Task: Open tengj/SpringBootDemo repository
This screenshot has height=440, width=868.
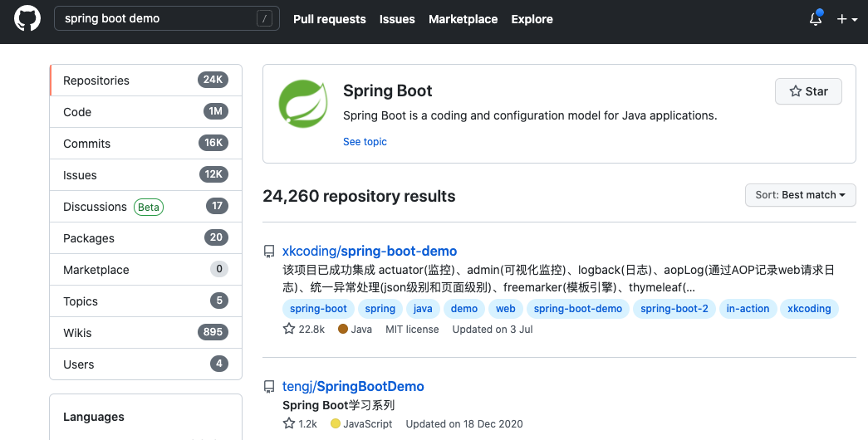Action: (x=353, y=386)
